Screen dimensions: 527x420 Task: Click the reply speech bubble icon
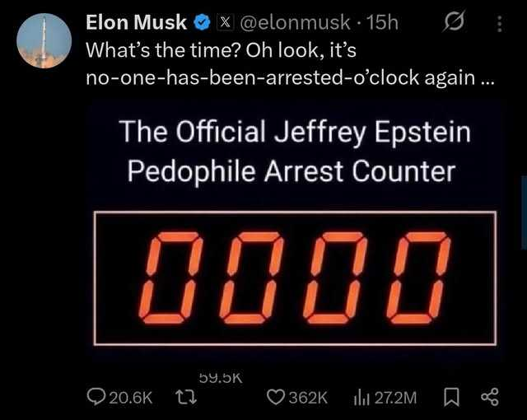[97, 397]
